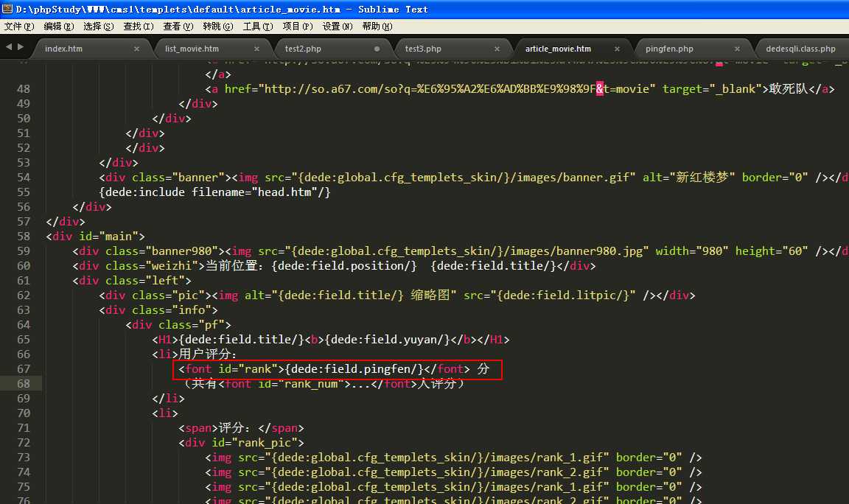The image size is (849, 504).
Task: Click line number 67 in gutter
Action: 24,368
